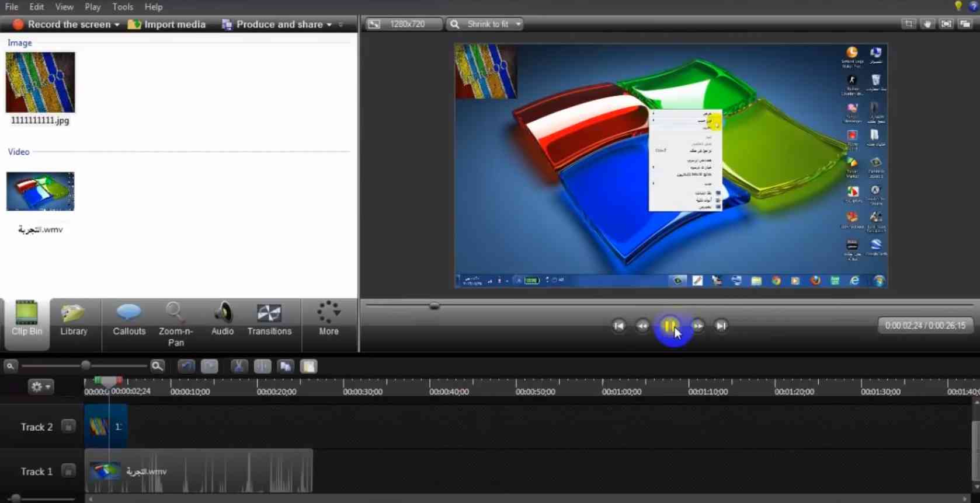Open the Tools menu
980x503 pixels.
pyautogui.click(x=123, y=7)
